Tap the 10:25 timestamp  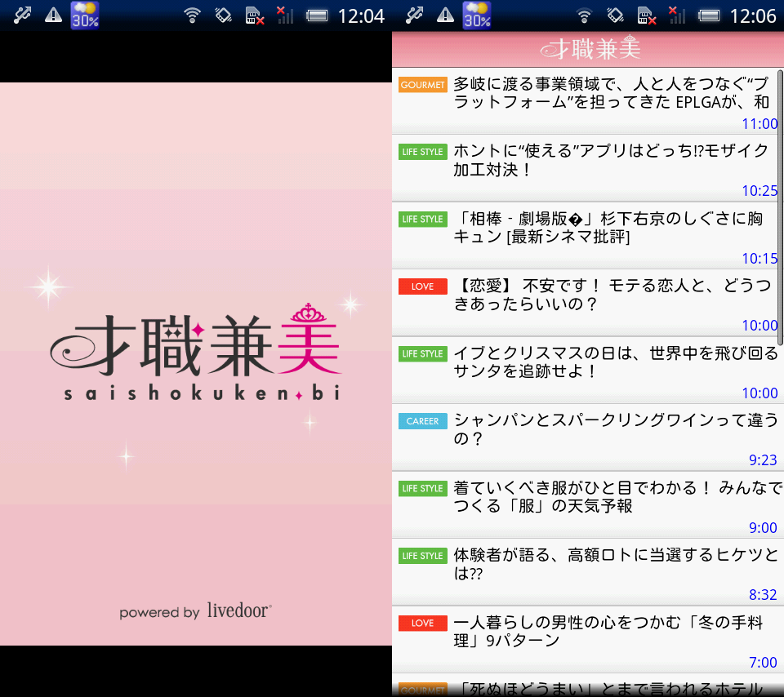pyautogui.click(x=759, y=190)
